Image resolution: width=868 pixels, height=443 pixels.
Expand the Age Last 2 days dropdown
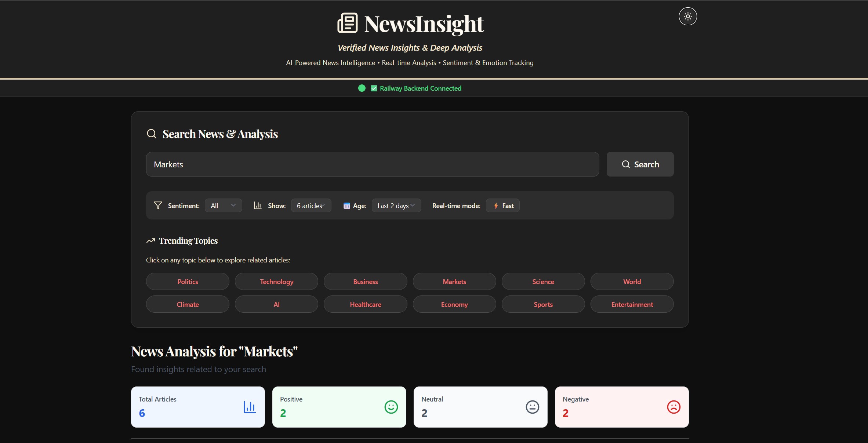[x=396, y=206]
